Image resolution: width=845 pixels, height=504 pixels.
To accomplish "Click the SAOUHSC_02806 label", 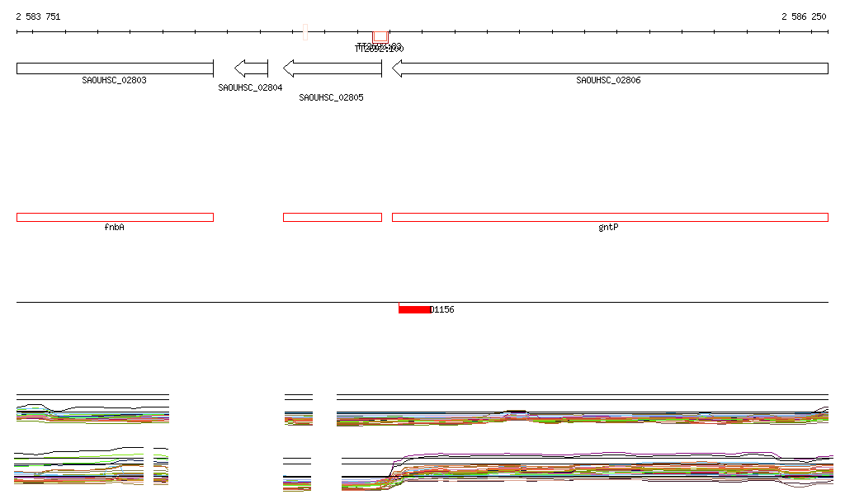I will point(608,80).
